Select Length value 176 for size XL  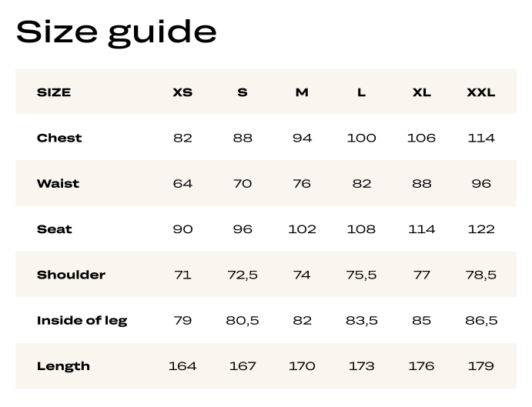[x=421, y=366]
